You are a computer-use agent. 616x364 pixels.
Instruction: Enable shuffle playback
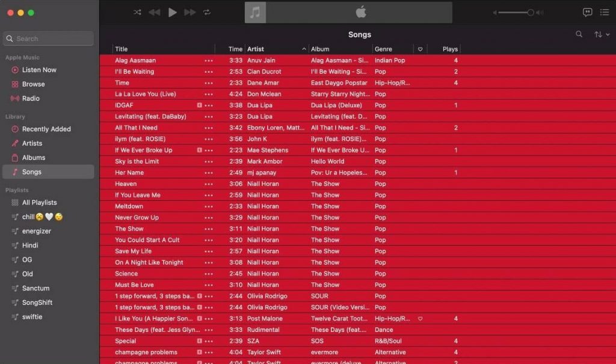click(137, 11)
